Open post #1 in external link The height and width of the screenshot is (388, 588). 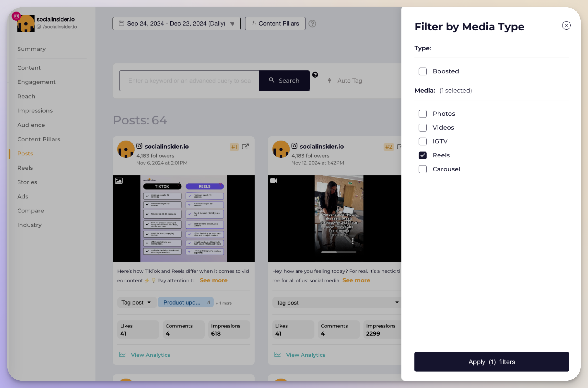click(245, 147)
